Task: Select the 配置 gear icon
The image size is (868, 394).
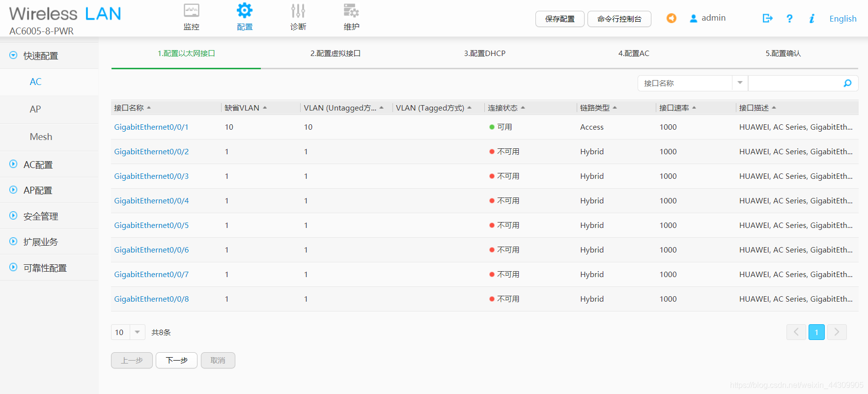Action: coord(244,10)
